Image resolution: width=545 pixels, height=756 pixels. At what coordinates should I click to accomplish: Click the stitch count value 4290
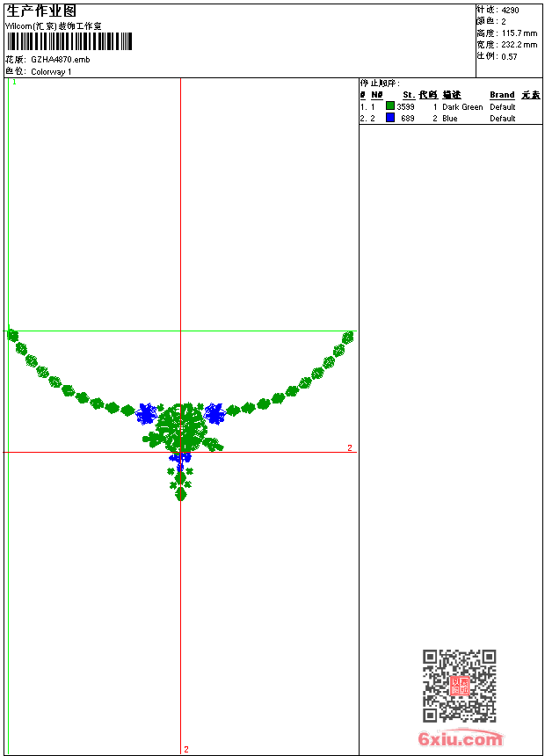[511, 10]
